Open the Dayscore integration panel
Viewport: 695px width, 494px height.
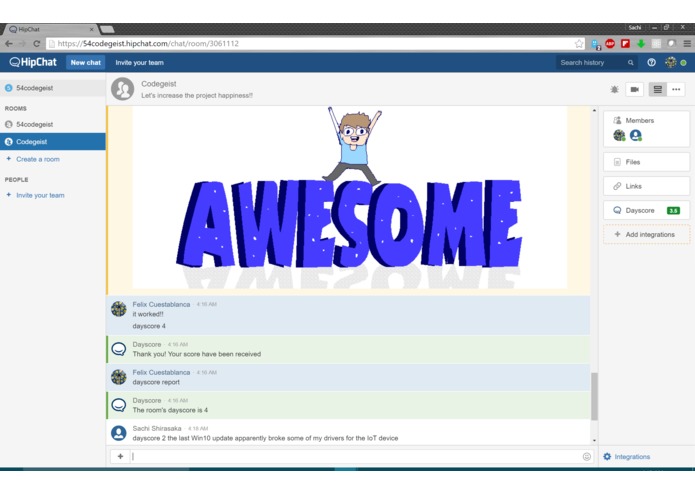pos(647,210)
